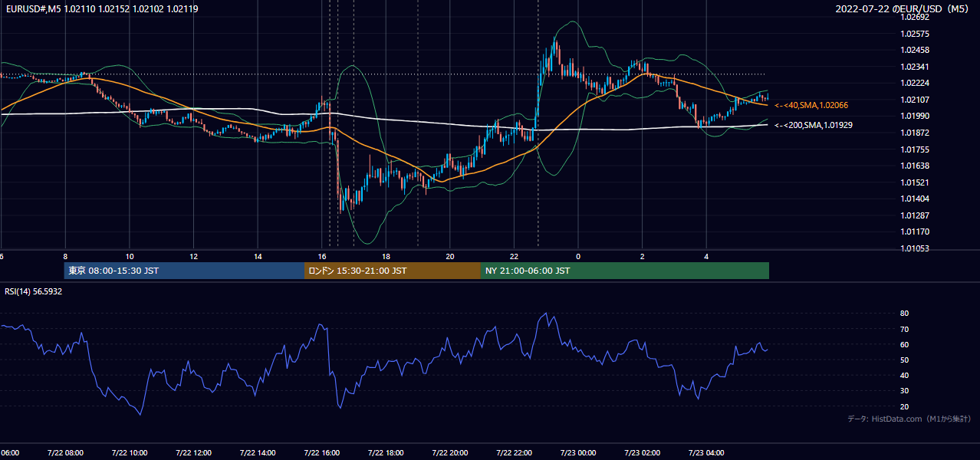Screen dimensions: 980x460
Task: Select the NY 21:00-06:00 JST session bar
Action: [x=625, y=271]
